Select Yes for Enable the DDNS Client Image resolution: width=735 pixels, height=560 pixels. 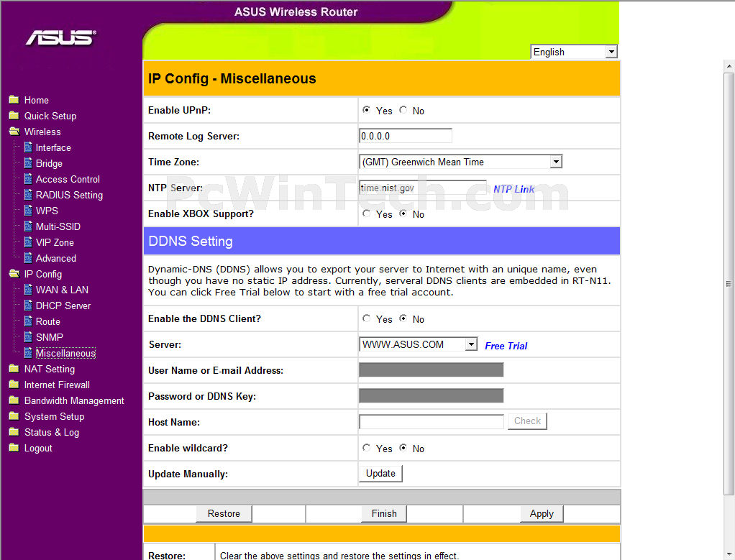(x=367, y=318)
